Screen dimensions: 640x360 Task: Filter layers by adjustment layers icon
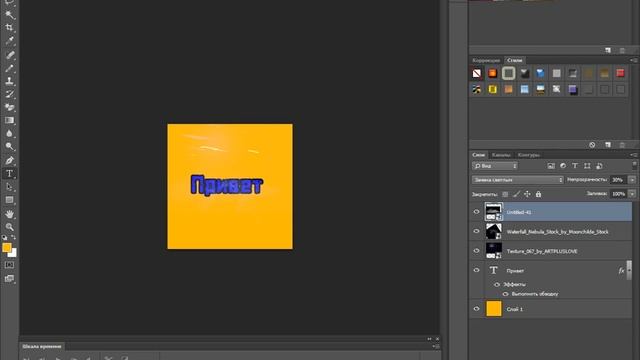[x=563, y=166]
